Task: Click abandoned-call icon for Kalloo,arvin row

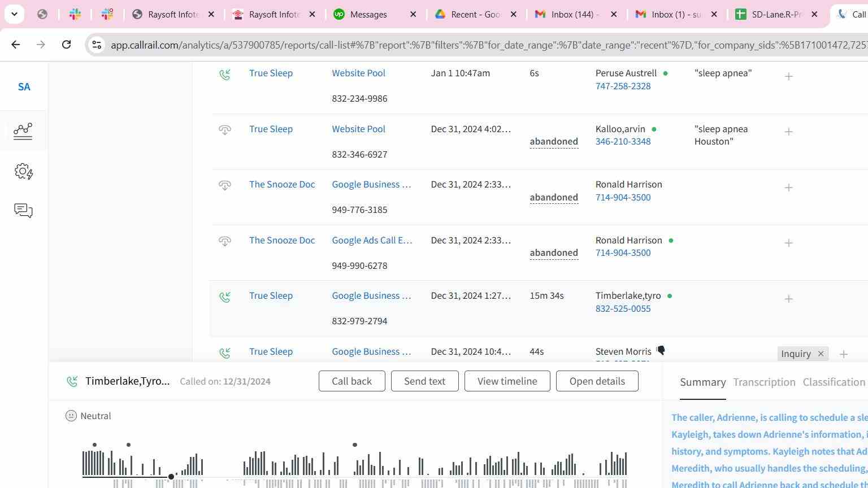Action: click(225, 130)
